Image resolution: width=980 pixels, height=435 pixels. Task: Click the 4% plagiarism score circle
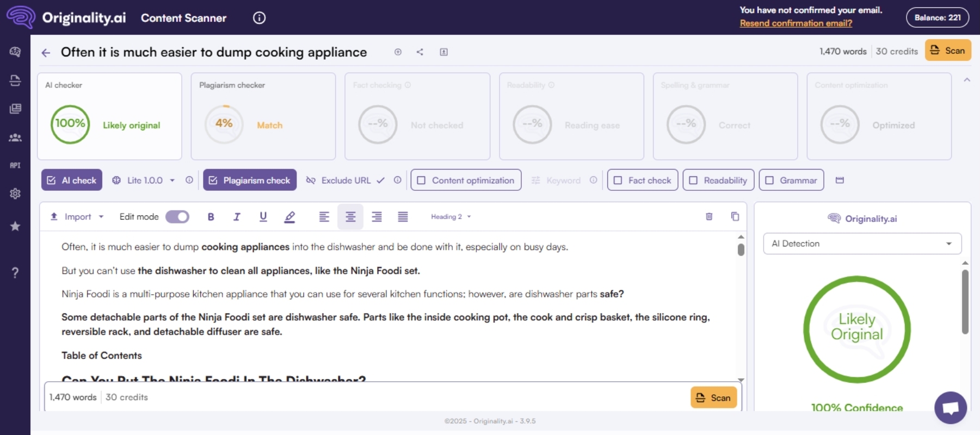tap(224, 125)
